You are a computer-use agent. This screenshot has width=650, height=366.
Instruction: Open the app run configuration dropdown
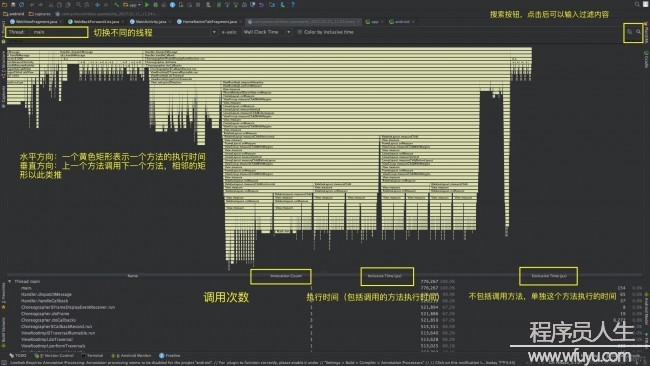[x=132, y=5]
